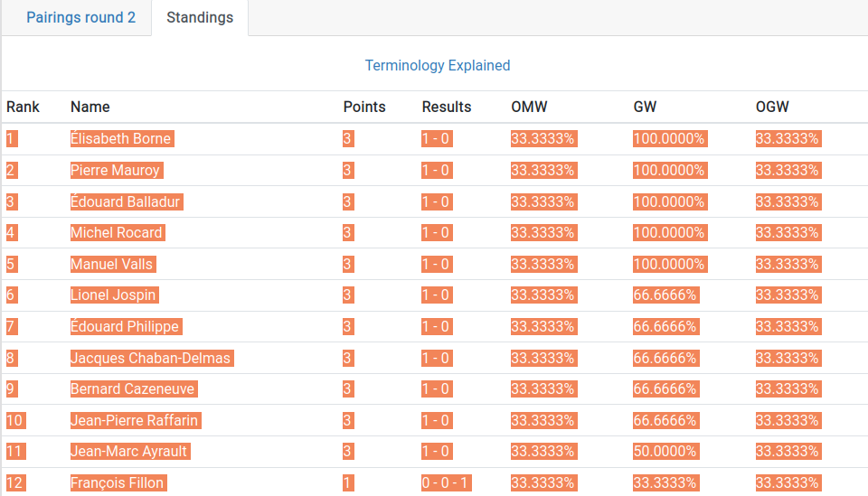This screenshot has height=496, width=868.
Task: Click the Name column header
Action: coord(90,107)
